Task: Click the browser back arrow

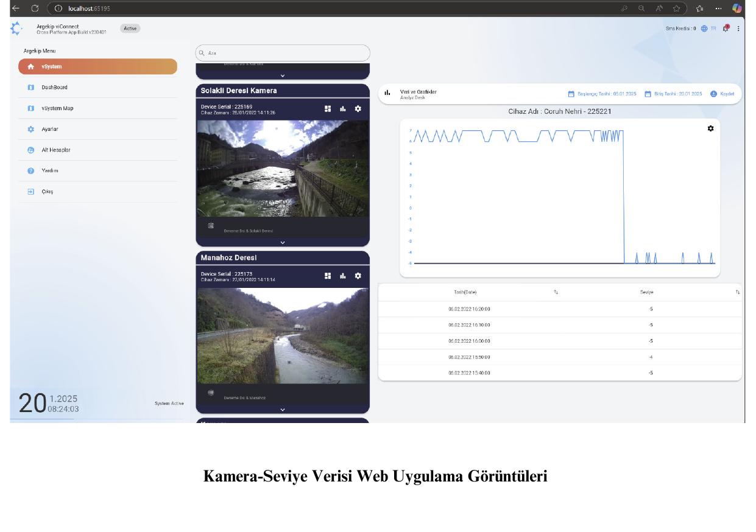Action: 15,9
